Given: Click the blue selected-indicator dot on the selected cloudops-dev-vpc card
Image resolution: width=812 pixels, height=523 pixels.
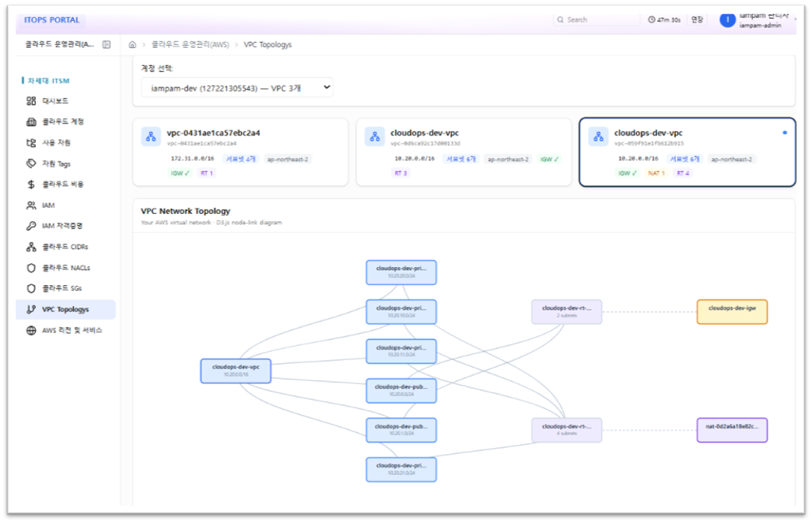Looking at the screenshot, I should pyautogui.click(x=784, y=132).
